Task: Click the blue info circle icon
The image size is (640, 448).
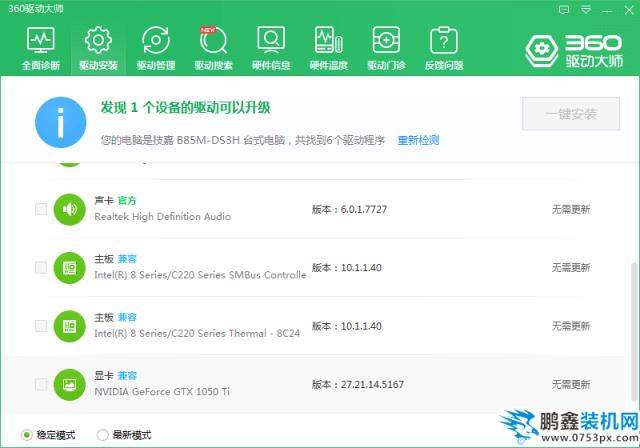Action: pyautogui.click(x=61, y=122)
